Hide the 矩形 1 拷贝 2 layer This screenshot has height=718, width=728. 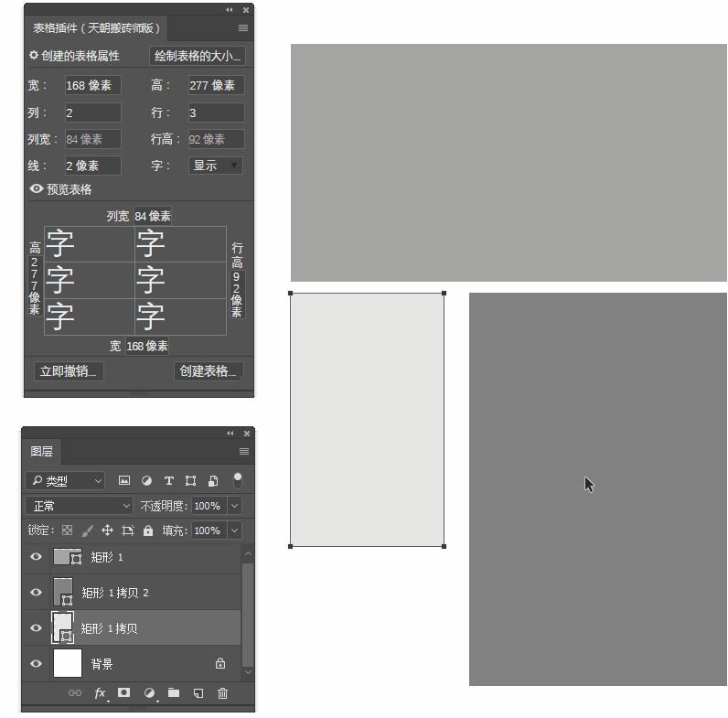36,592
